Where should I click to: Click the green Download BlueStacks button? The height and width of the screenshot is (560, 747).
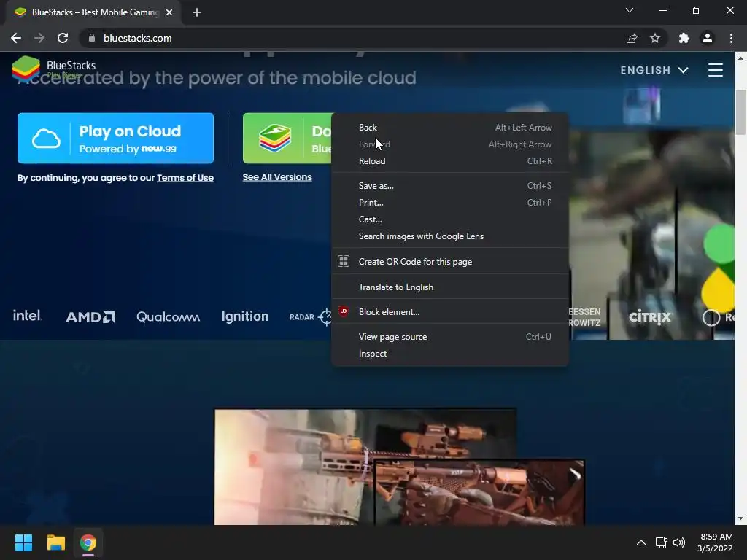[x=287, y=138]
